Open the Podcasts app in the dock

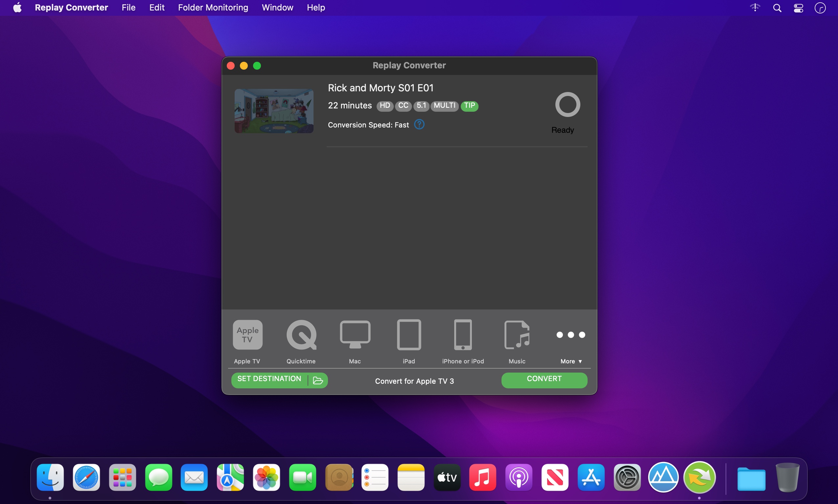[x=519, y=477]
